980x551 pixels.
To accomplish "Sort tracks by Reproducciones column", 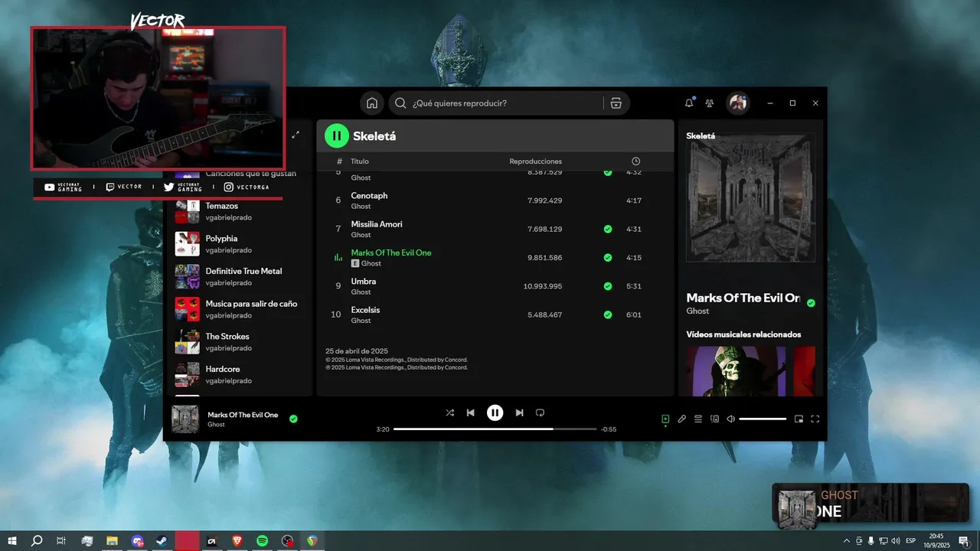I will point(536,161).
